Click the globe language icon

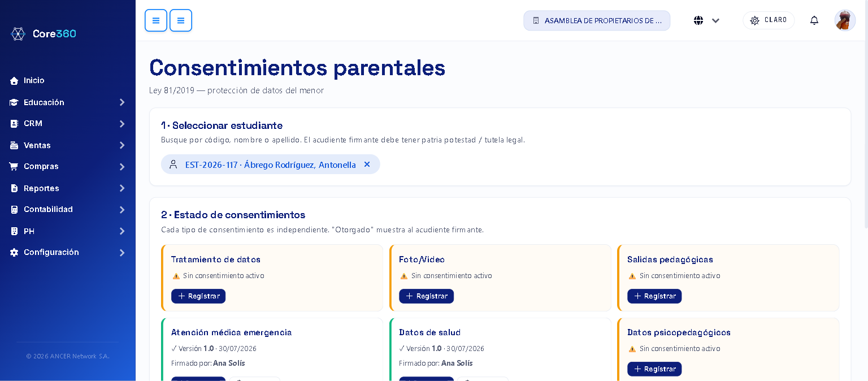[698, 20]
